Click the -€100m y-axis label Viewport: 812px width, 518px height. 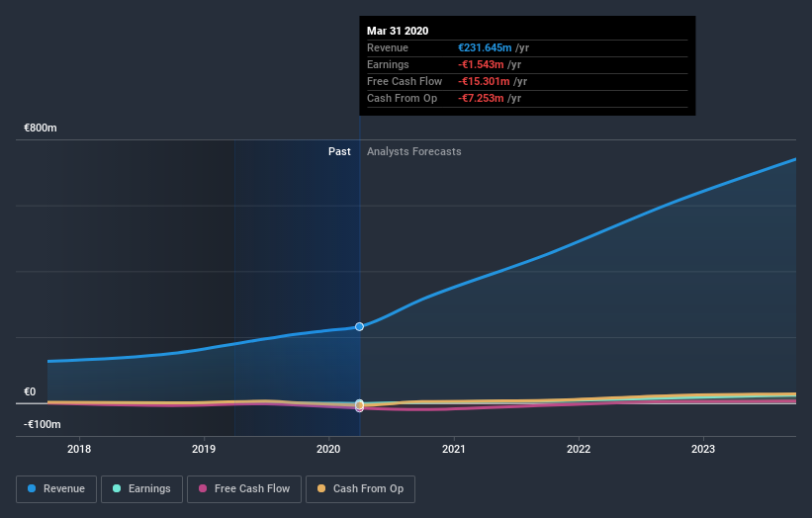point(42,424)
